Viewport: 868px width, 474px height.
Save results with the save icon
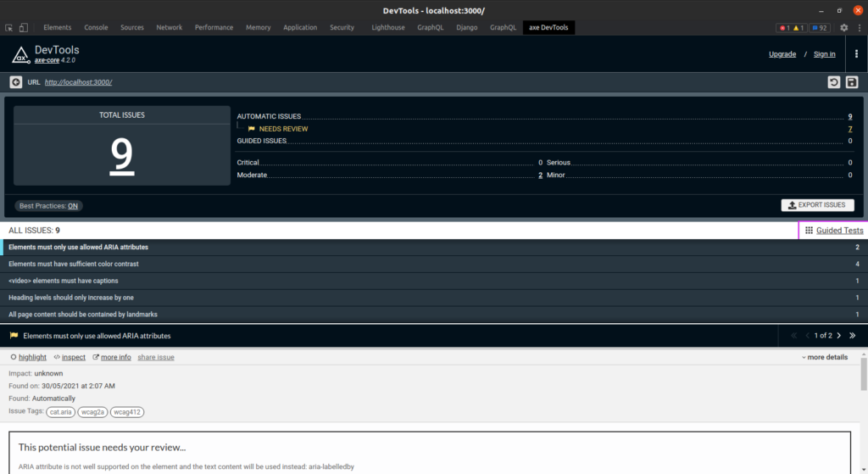coord(852,82)
